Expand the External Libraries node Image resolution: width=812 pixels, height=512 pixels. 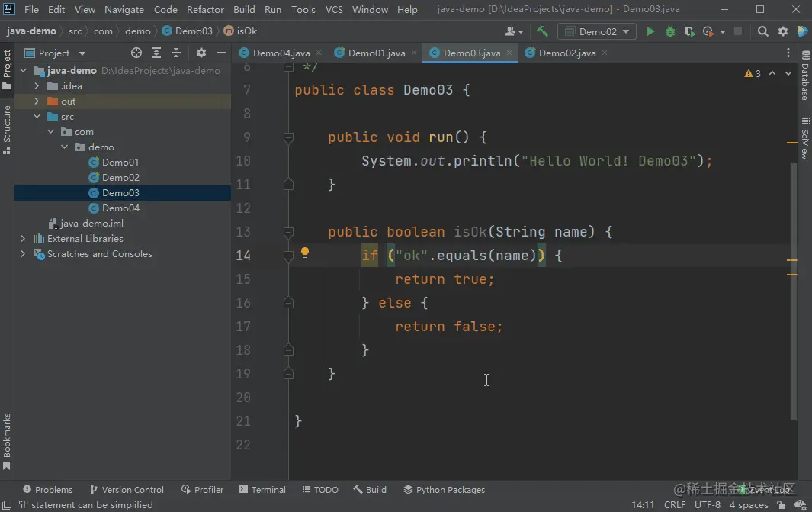point(23,238)
